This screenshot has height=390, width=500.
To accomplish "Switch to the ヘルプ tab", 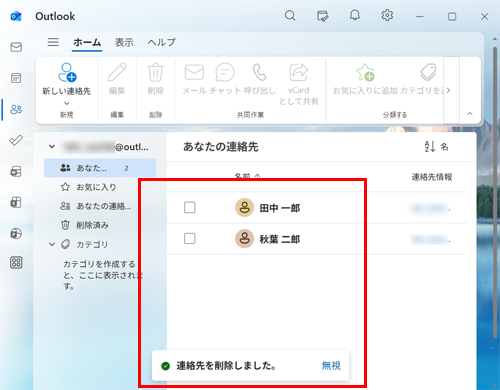I will click(x=161, y=42).
